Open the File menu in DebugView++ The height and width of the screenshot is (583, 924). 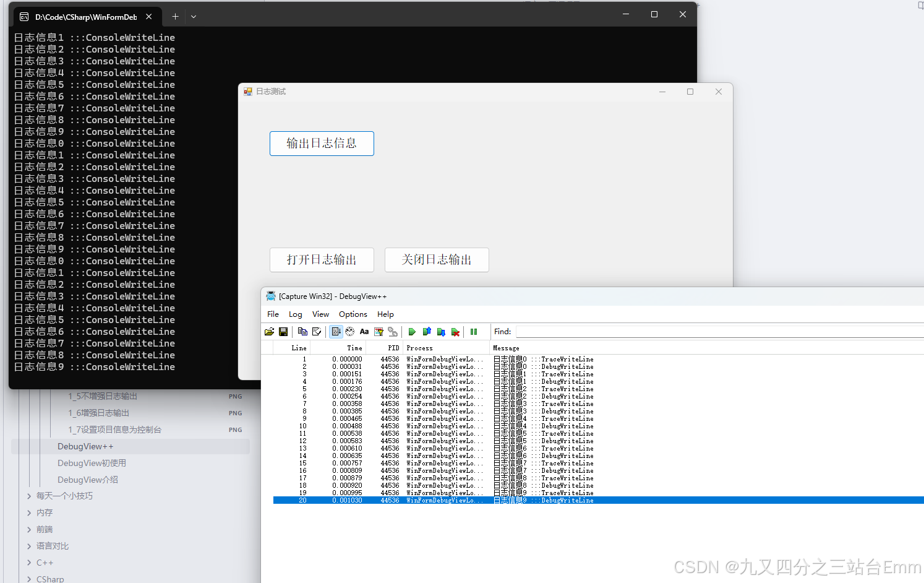pos(273,314)
